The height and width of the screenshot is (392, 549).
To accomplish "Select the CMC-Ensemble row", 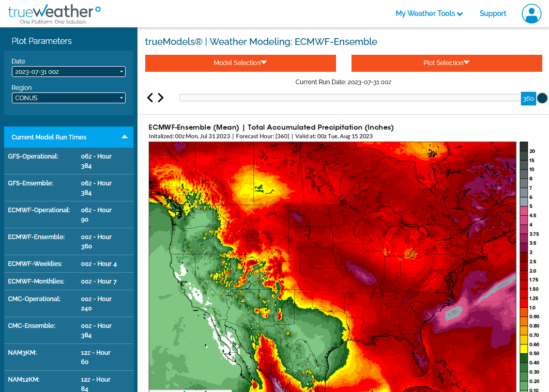I will [69, 331].
